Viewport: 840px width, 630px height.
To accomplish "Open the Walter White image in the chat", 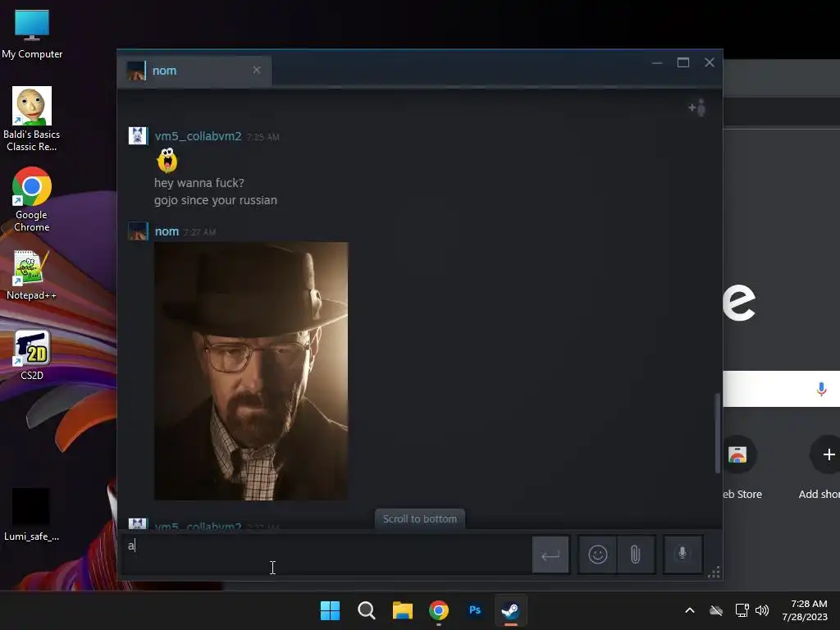I will pyautogui.click(x=251, y=371).
